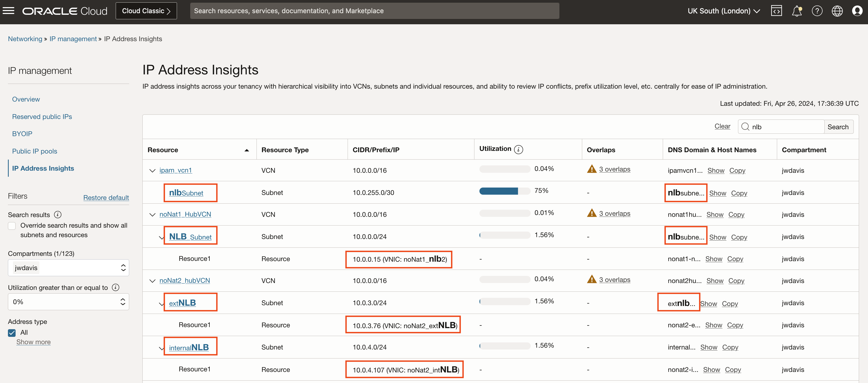Screen dimensions: 868x383
Task: Open the UK South (London) region selector
Action: 724,11
